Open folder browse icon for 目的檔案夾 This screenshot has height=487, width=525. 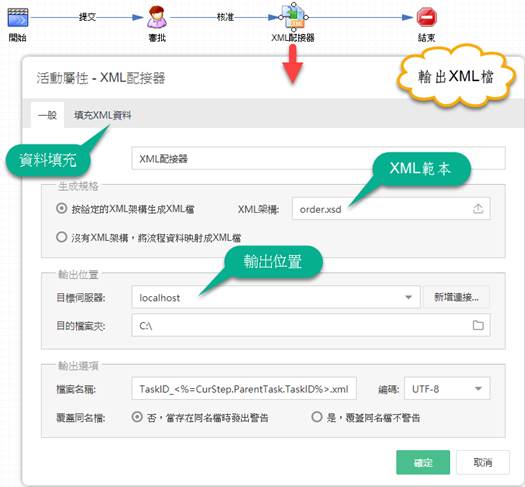click(478, 325)
